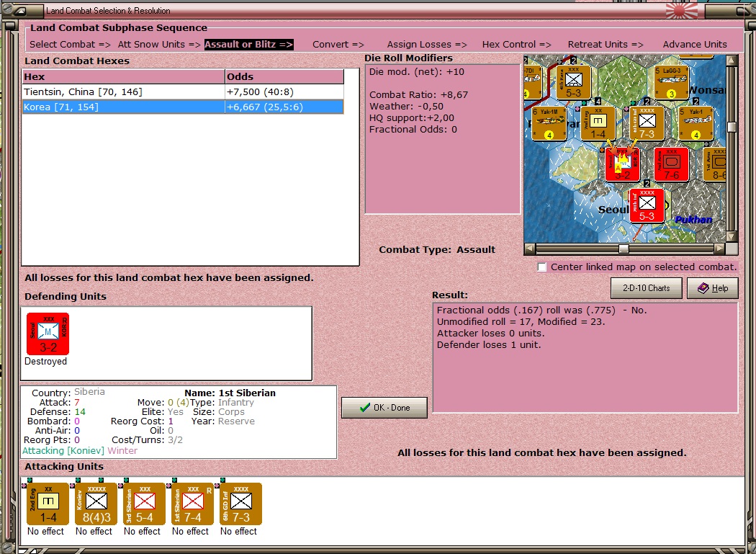Click odds +6,667 (25,5:6) cell
This screenshot has height=554, width=756.
point(284,107)
